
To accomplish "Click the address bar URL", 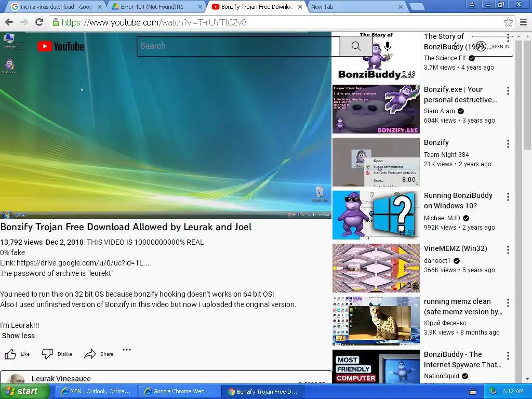I will point(154,22).
